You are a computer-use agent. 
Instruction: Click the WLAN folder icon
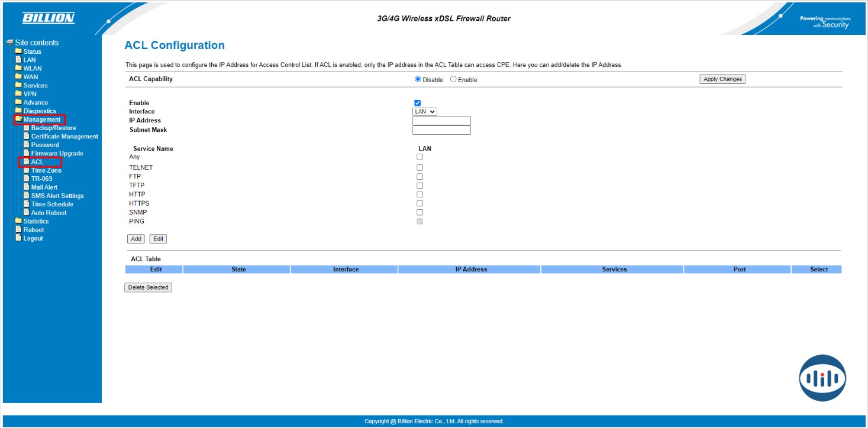pyautogui.click(x=18, y=68)
